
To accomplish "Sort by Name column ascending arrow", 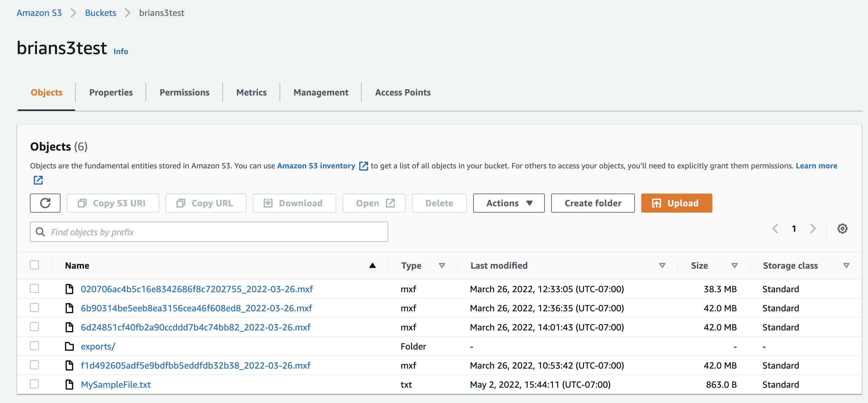I will coord(372,265).
